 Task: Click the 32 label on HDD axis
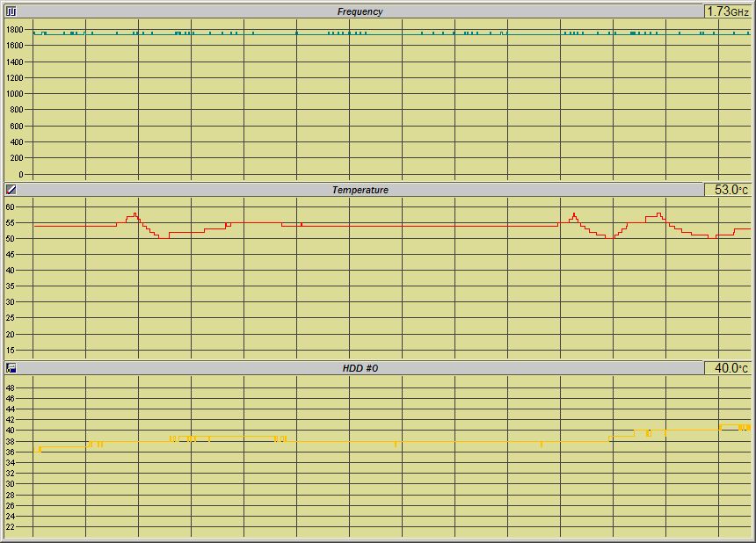[11, 473]
